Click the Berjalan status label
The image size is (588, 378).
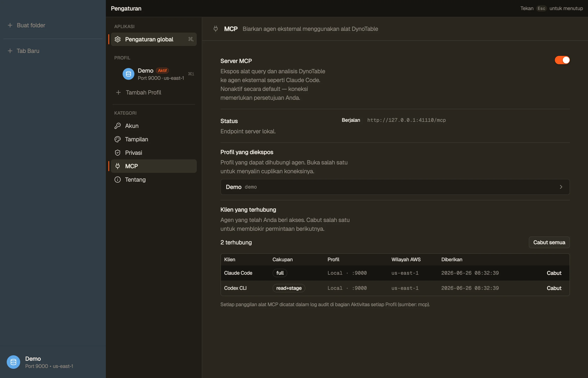[351, 120]
